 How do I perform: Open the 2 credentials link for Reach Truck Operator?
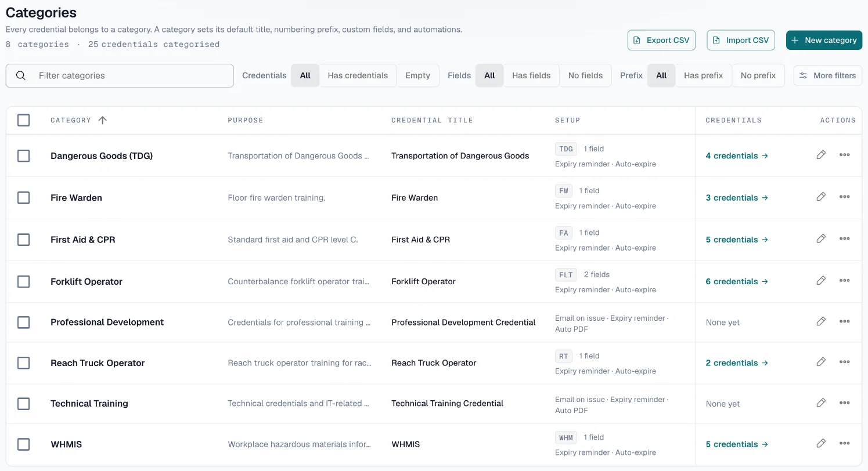click(x=737, y=363)
